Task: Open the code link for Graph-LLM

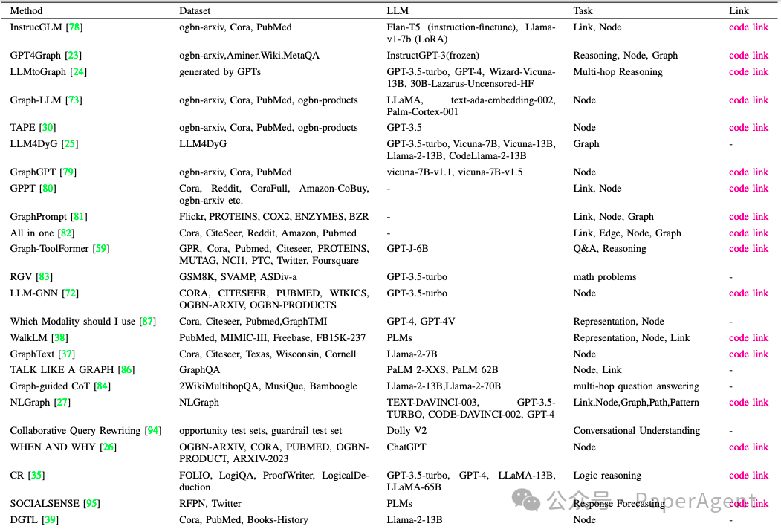Action: click(x=748, y=100)
